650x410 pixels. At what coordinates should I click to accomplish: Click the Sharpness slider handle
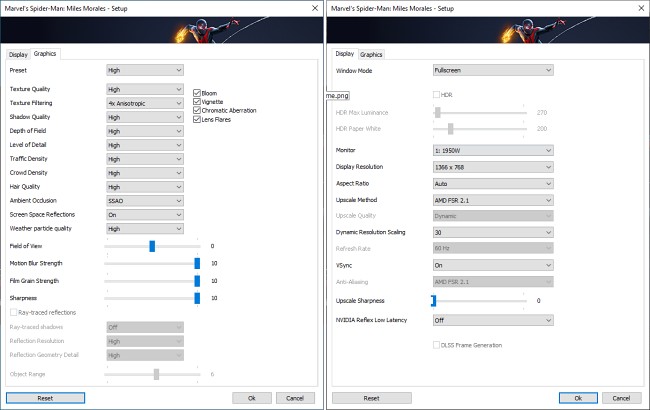[x=197, y=298]
